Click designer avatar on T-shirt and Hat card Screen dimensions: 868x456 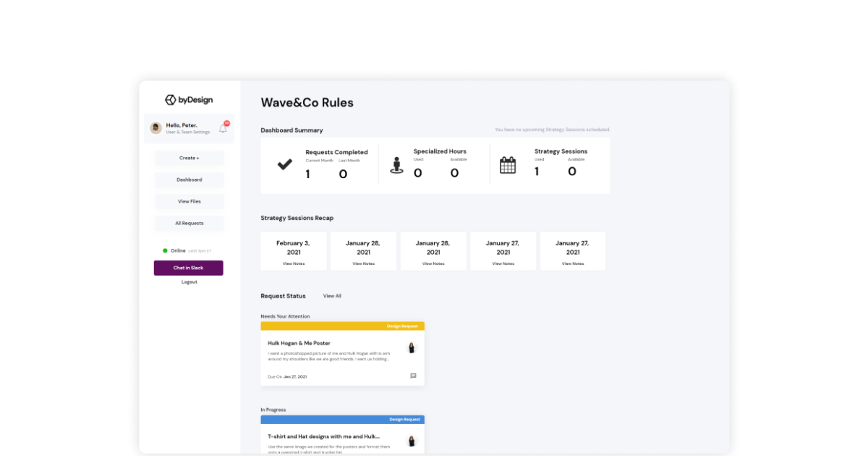pos(412,441)
